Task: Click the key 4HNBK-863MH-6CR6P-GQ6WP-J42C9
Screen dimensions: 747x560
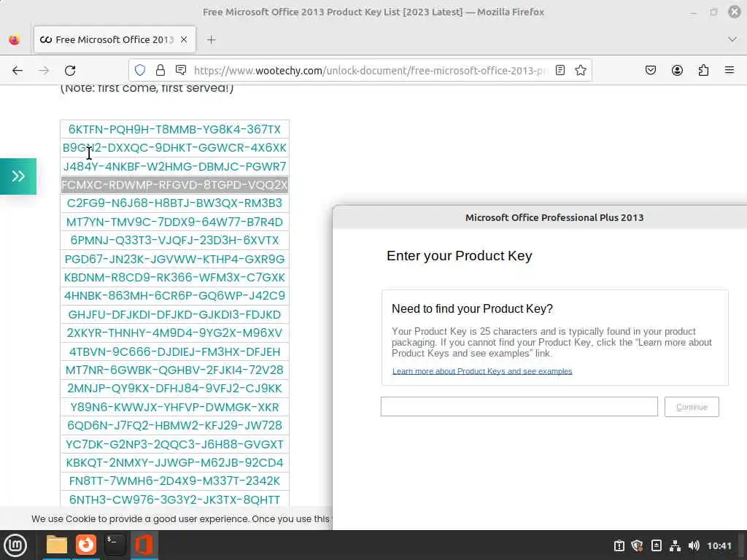Action: click(x=174, y=296)
